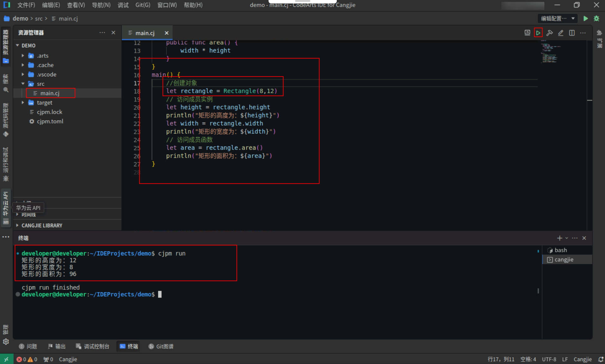
Task: Open the View menu
Action: (76, 5)
